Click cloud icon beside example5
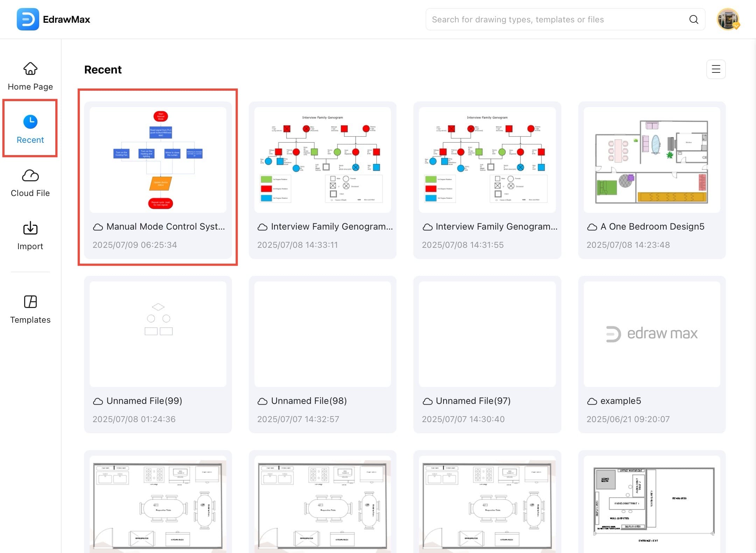This screenshot has height=553, width=756. pyautogui.click(x=592, y=401)
